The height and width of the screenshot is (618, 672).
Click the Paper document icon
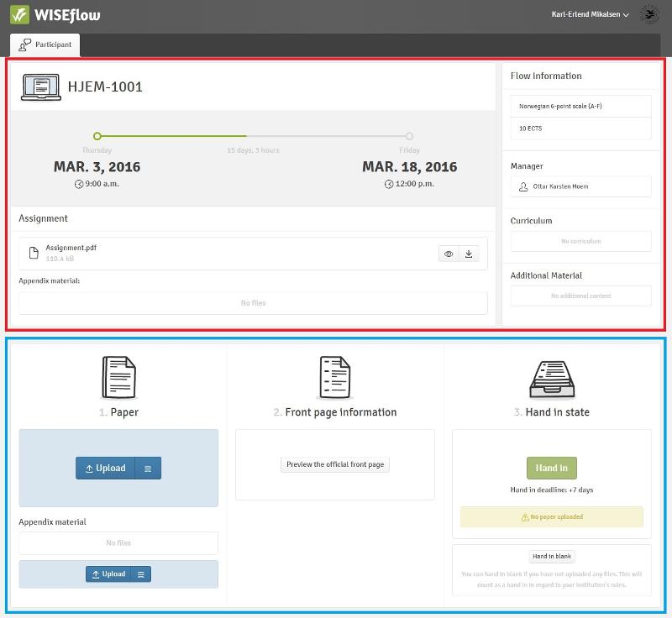point(118,376)
